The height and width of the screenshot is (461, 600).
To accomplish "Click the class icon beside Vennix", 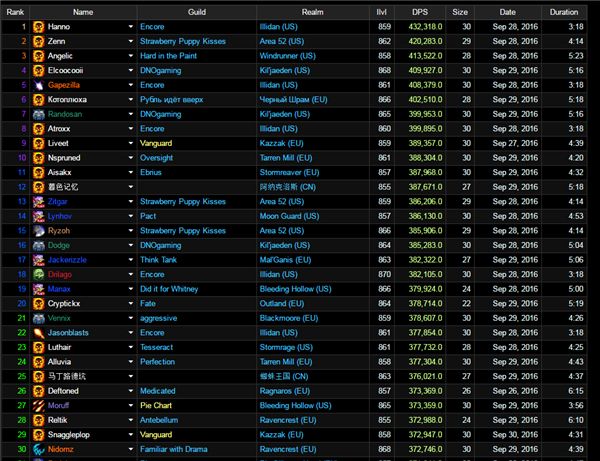I will (38, 318).
